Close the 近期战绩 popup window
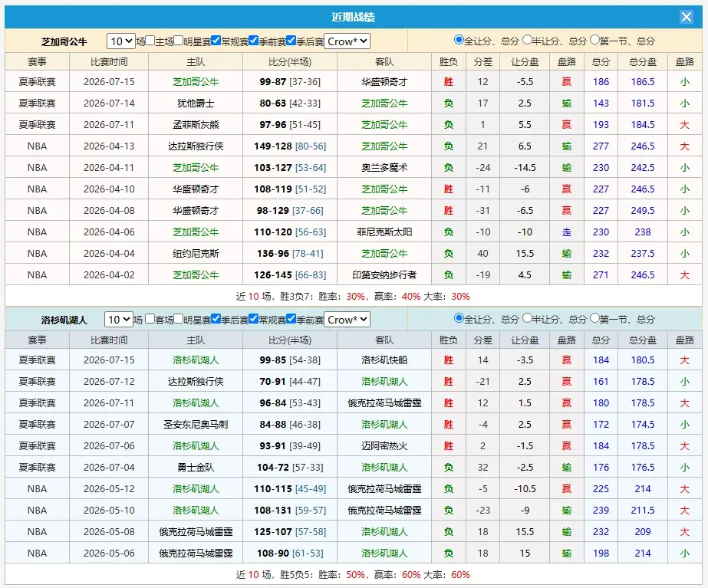Image resolution: width=708 pixels, height=588 pixels. tap(686, 17)
